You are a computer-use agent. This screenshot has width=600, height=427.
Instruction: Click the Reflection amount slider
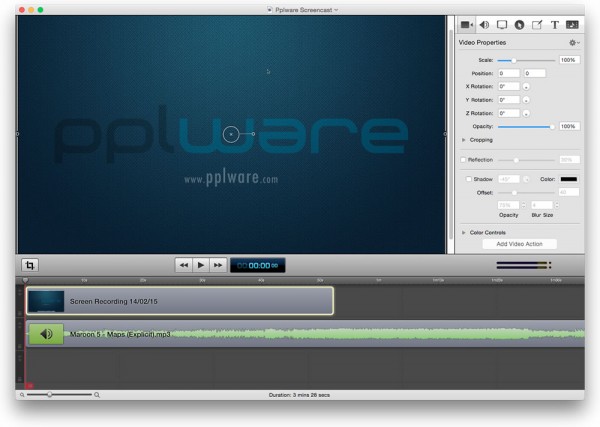(x=526, y=160)
